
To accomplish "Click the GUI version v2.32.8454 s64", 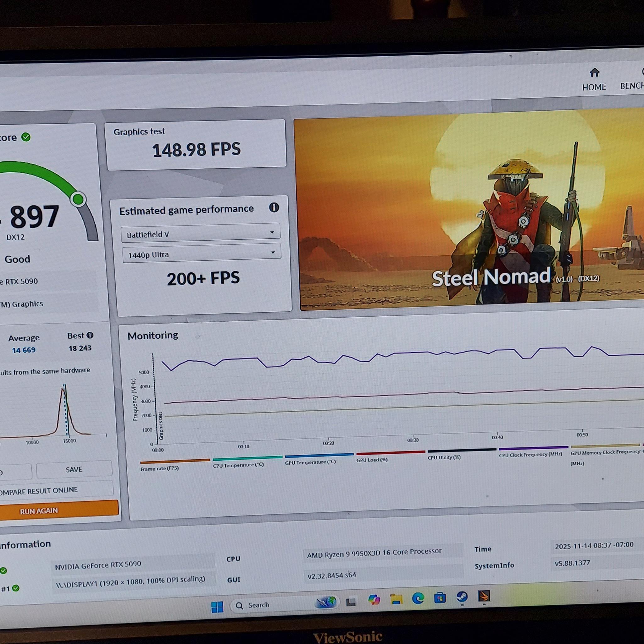I will 332,576.
